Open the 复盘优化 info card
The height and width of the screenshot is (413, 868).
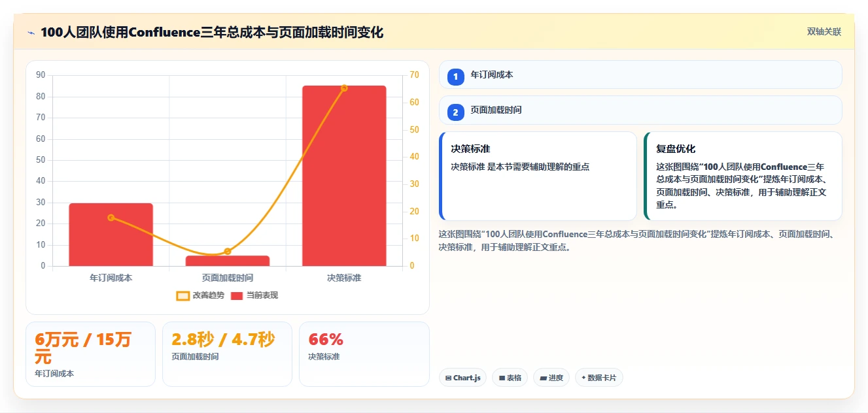[x=743, y=176]
